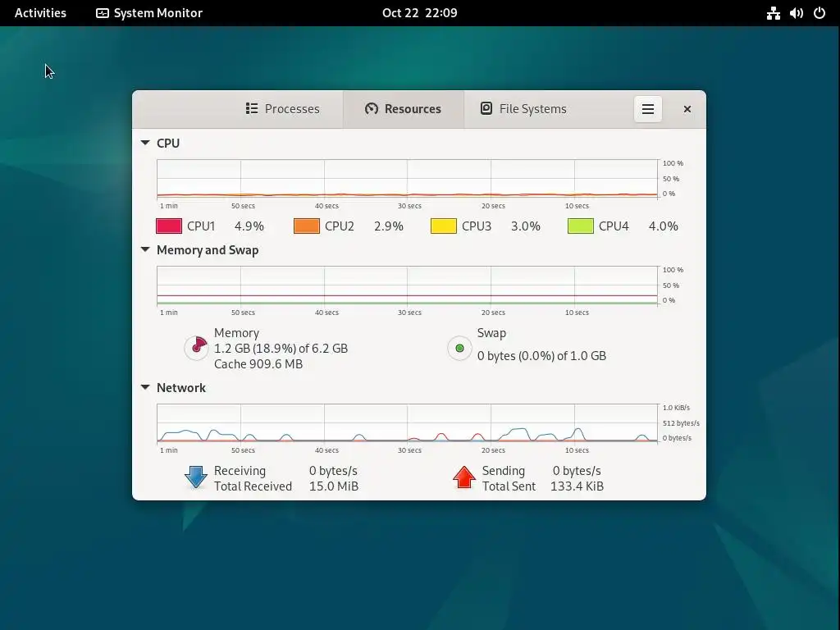Click the CPU3 3.0% usage value
The image size is (840, 630).
526,226
